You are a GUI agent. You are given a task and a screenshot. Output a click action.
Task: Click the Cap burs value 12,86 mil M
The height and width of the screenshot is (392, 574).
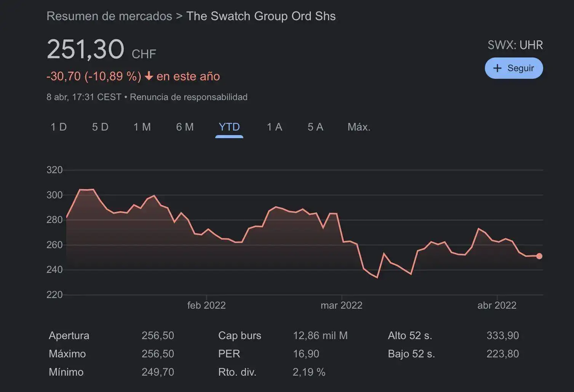pyautogui.click(x=320, y=336)
